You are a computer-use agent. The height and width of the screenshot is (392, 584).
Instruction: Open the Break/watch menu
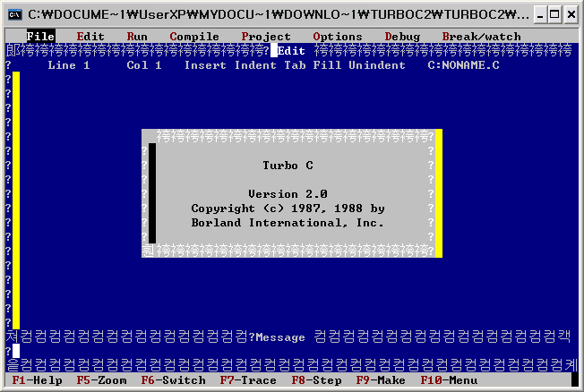click(481, 37)
